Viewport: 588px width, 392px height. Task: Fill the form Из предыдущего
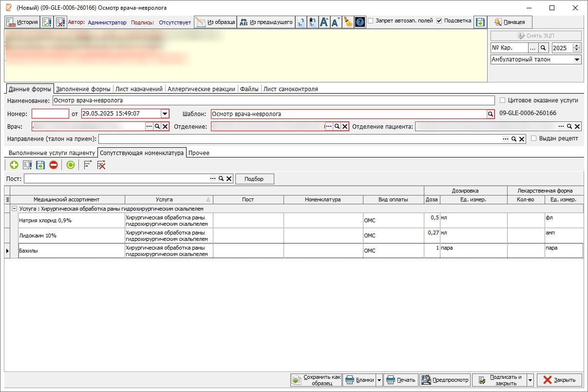click(x=266, y=22)
